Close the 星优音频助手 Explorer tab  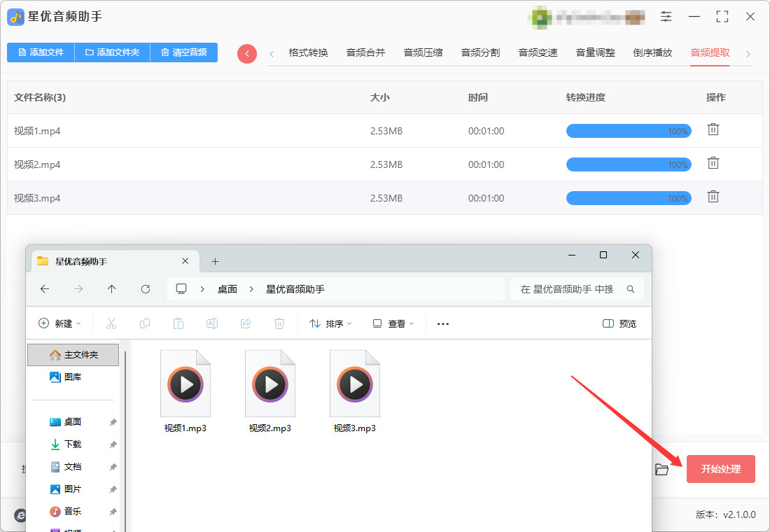[x=185, y=261]
